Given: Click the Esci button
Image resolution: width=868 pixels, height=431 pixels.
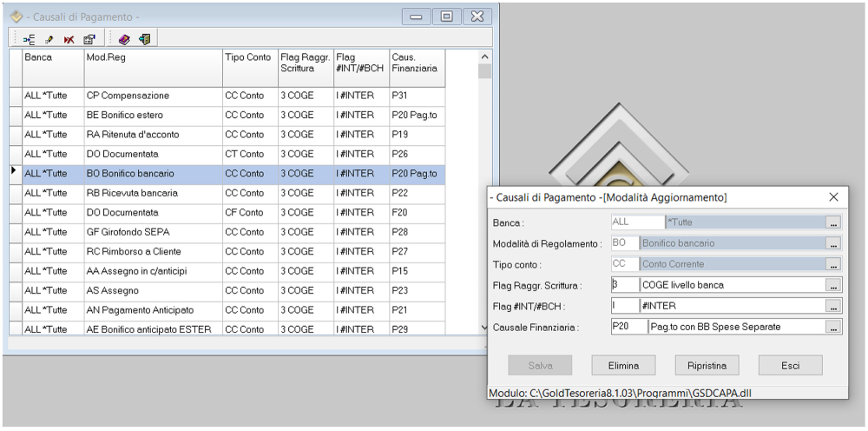Looking at the screenshot, I should 790,365.
